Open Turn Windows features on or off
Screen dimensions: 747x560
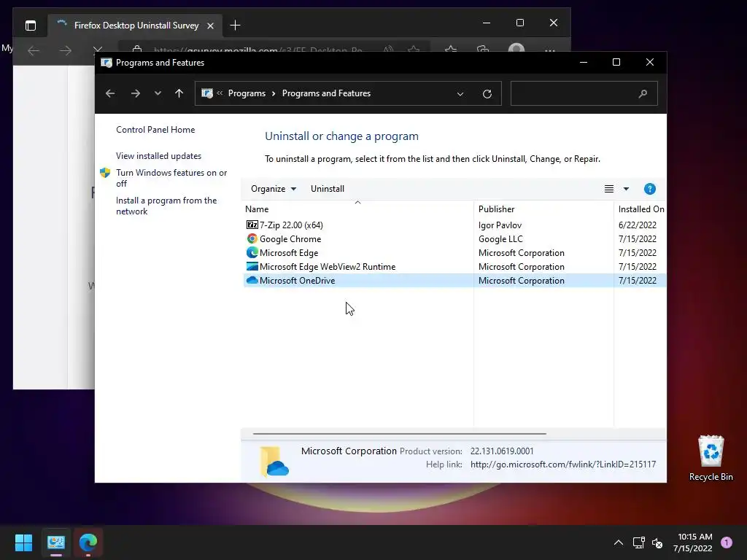[x=171, y=178]
